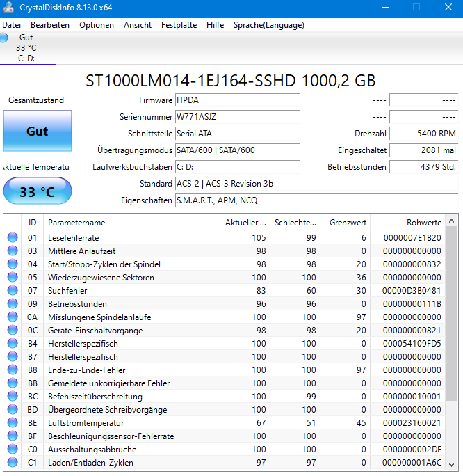Click status orb for Laden/Entladen-Zyklen row
Viewport: 463px width, 476px height.
pos(13,462)
